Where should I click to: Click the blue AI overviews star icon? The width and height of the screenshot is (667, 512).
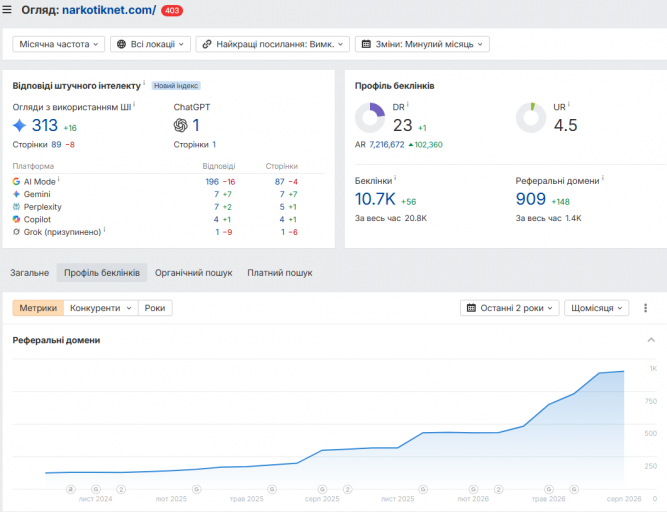(x=20, y=125)
